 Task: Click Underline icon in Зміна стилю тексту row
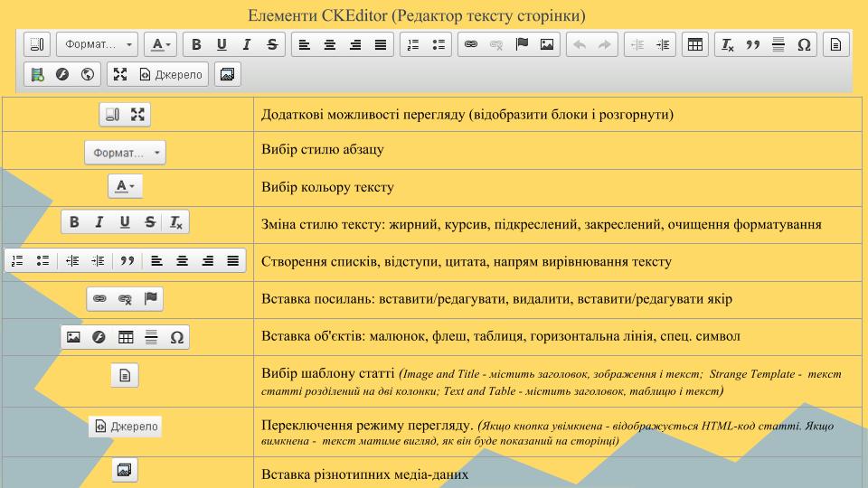[x=125, y=222]
